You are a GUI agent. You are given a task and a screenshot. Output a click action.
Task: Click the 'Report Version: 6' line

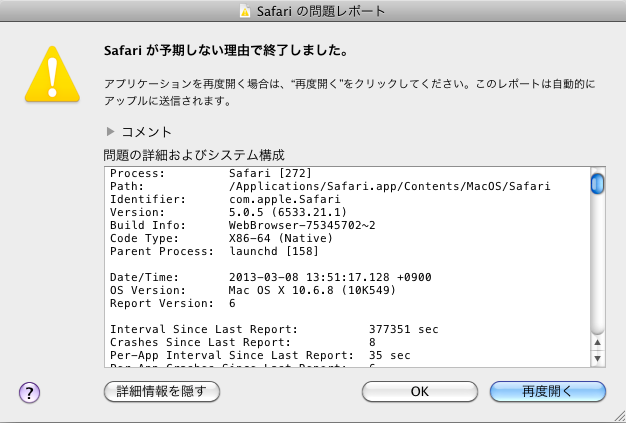173,303
